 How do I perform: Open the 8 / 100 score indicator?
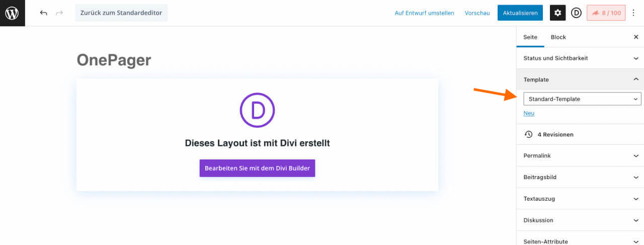click(606, 13)
